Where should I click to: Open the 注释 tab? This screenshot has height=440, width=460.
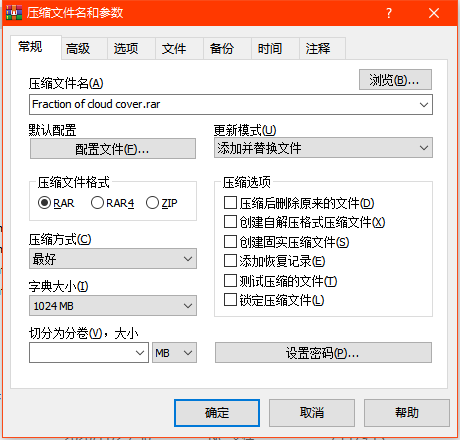318,49
